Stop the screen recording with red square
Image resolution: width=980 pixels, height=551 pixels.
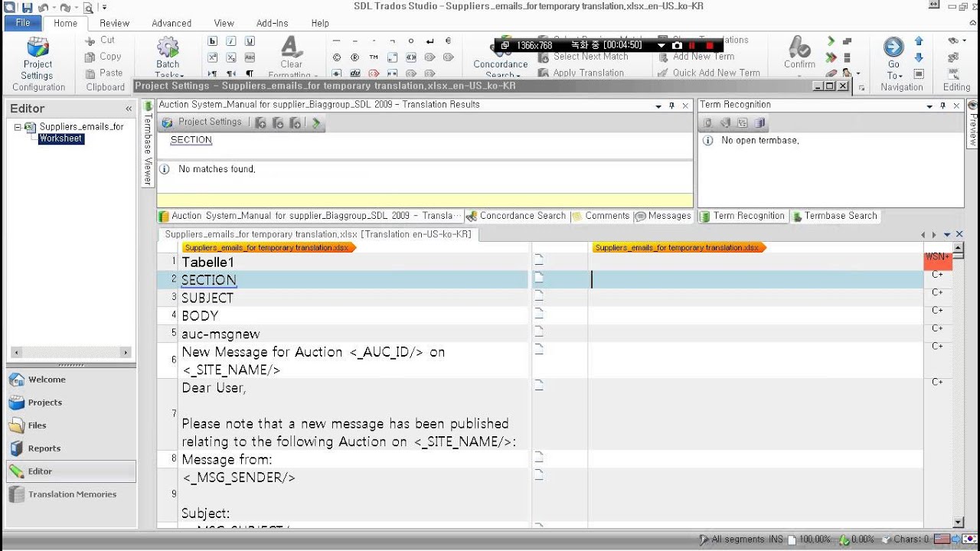pos(709,46)
